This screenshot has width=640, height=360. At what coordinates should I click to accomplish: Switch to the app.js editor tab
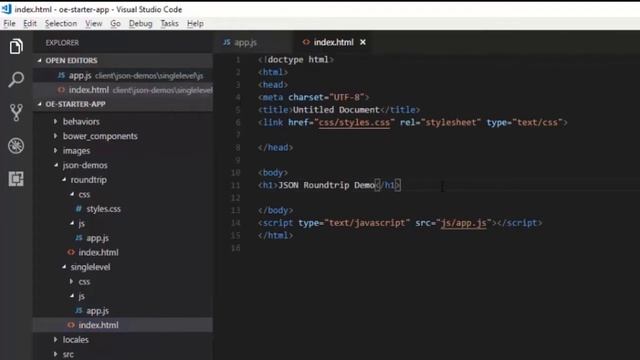coord(253,42)
